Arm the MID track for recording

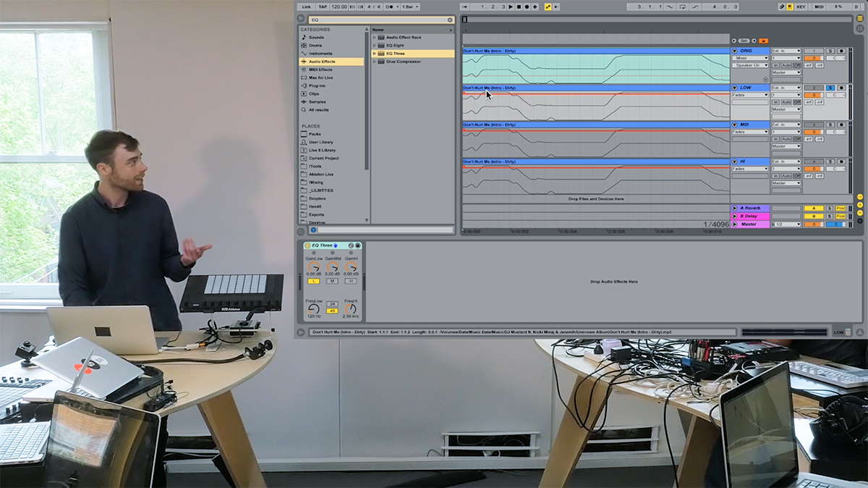[x=841, y=125]
